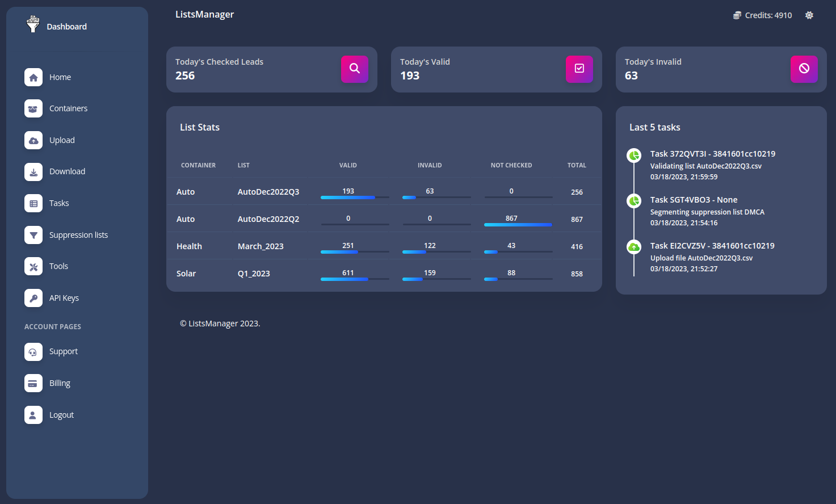Screen dimensions: 836x504
Task: Open the Tasks page
Action: click(59, 203)
